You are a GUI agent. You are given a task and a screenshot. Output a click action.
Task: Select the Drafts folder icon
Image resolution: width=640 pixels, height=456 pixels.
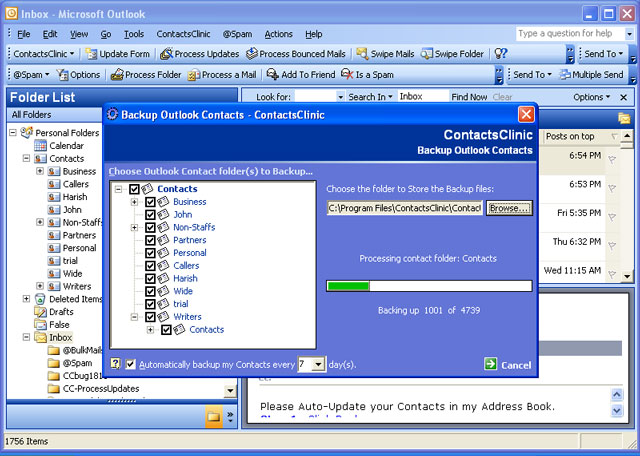pyautogui.click(x=40, y=312)
